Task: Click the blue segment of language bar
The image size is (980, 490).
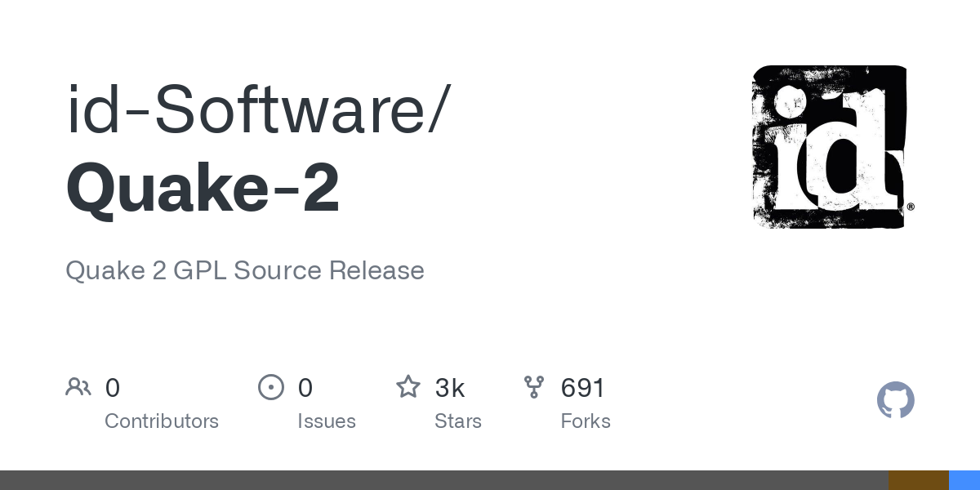Action: 964,480
